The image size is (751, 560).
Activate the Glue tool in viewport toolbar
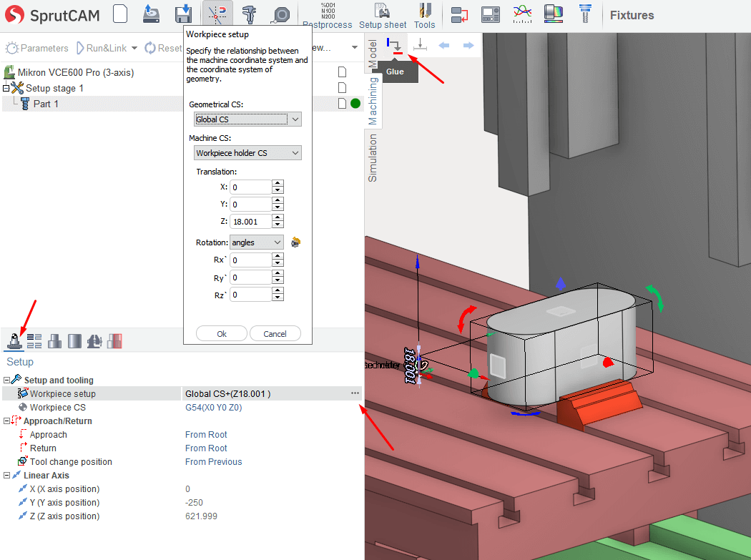[x=395, y=46]
